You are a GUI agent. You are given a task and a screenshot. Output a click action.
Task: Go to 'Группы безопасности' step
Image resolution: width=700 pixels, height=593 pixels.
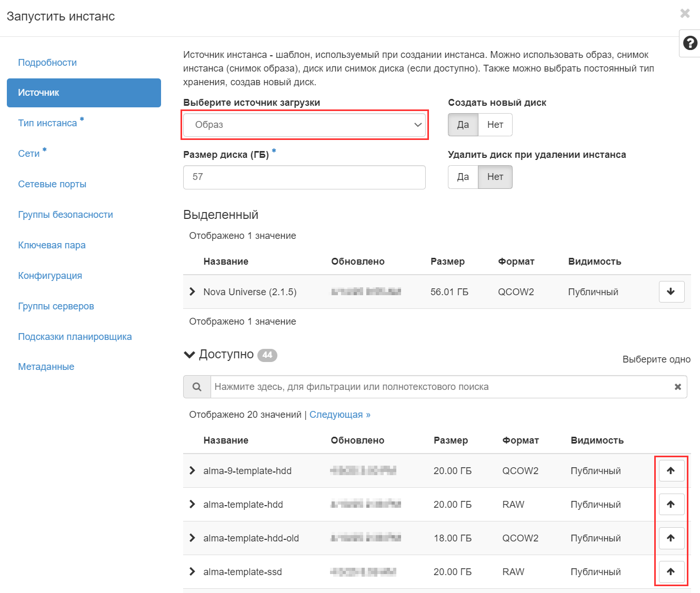[x=65, y=215]
